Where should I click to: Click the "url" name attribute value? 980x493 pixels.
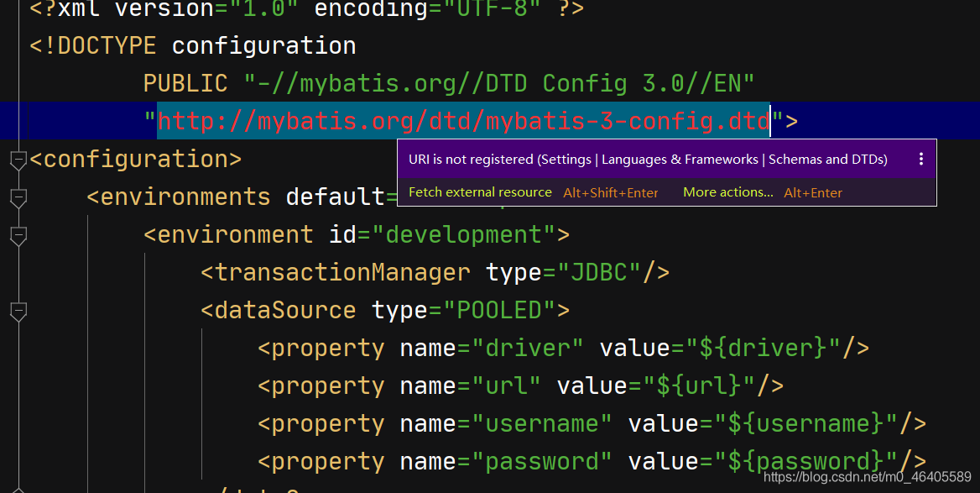(506, 386)
